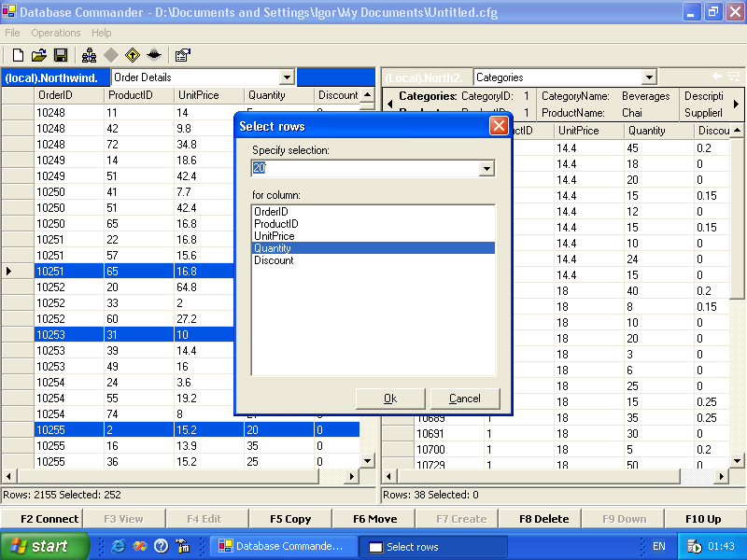Click the Save floppy disk icon
747x560 pixels.
coord(61,55)
